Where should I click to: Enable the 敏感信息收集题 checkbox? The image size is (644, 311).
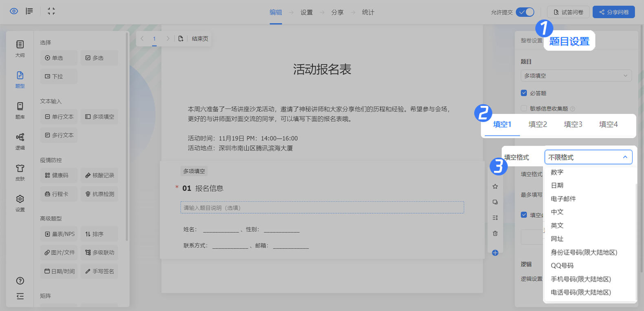point(524,109)
